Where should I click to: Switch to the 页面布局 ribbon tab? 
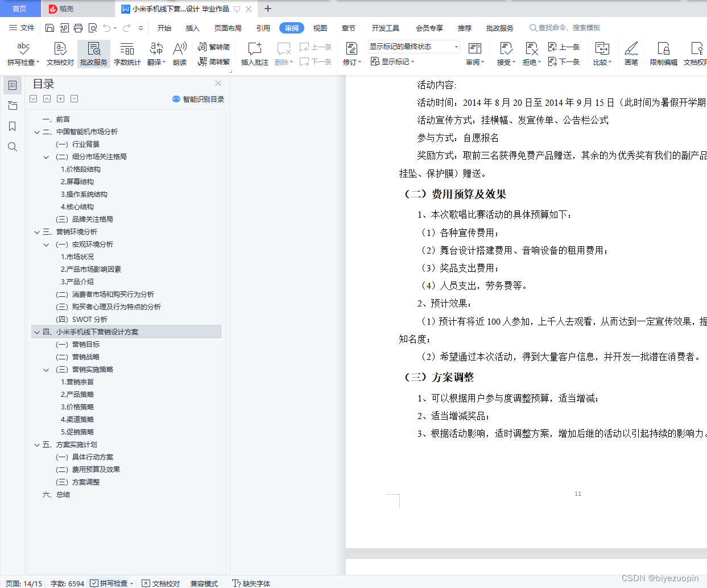(228, 28)
